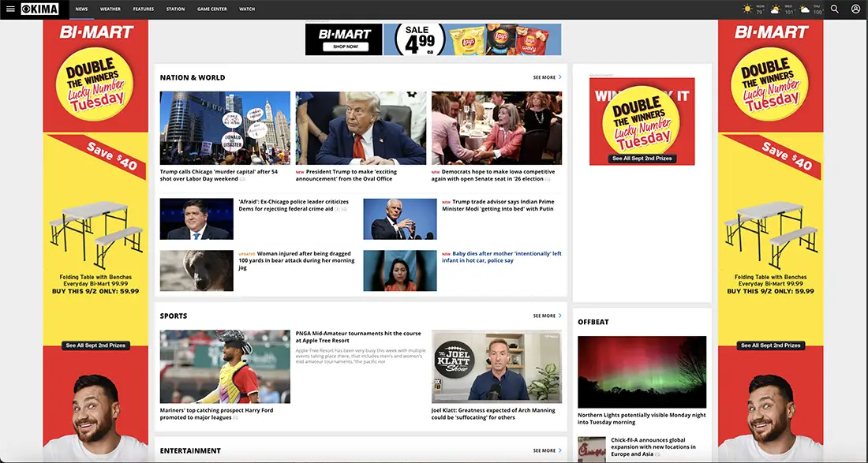Open Chick-fil-A global expansion headline

653,447
